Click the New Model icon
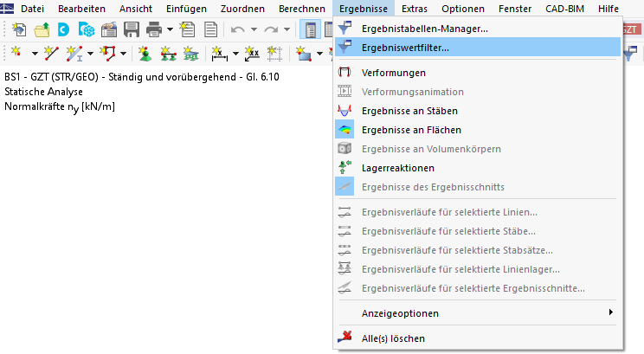The height and width of the screenshot is (354, 644). 19,29
